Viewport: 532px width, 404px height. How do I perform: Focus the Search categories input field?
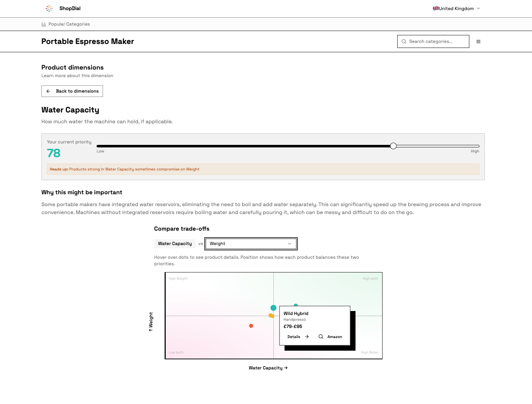pyautogui.click(x=433, y=41)
